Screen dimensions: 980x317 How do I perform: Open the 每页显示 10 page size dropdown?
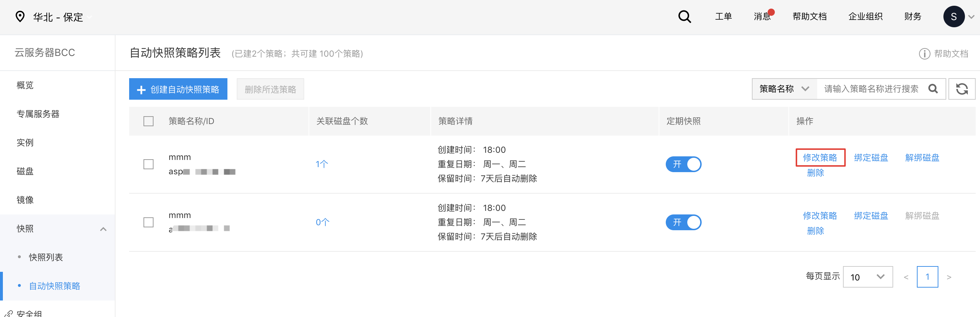click(x=867, y=277)
